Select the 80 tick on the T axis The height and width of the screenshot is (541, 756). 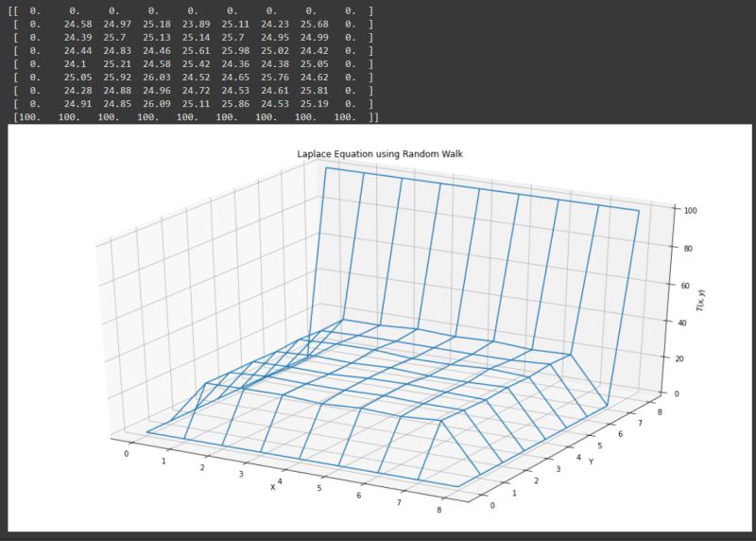coord(688,249)
